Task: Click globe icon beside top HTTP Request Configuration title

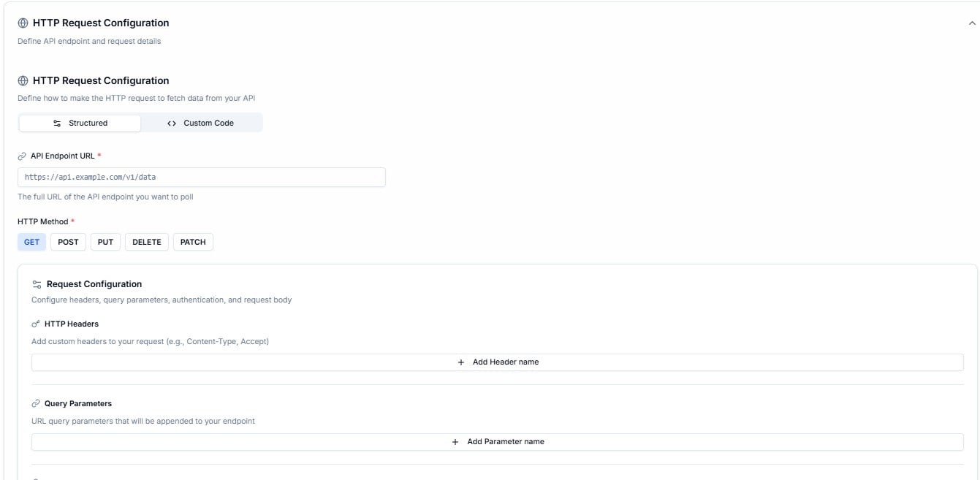Action: tap(23, 23)
